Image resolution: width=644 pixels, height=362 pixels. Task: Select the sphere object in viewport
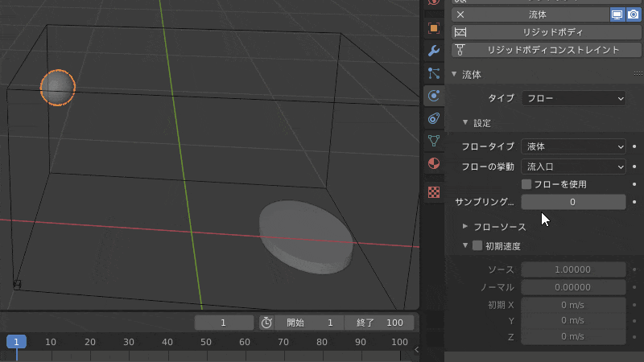coord(57,88)
